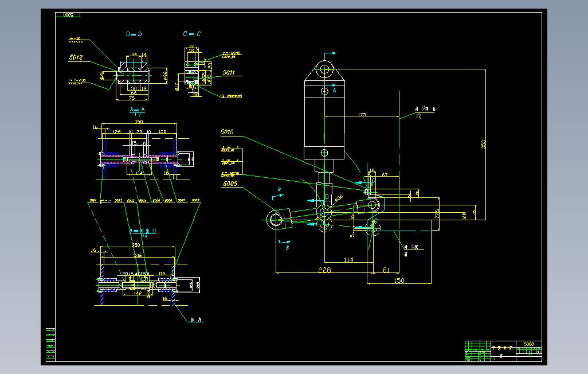Pick the 5009 part number label
588x374 pixels.
pyautogui.click(x=230, y=184)
